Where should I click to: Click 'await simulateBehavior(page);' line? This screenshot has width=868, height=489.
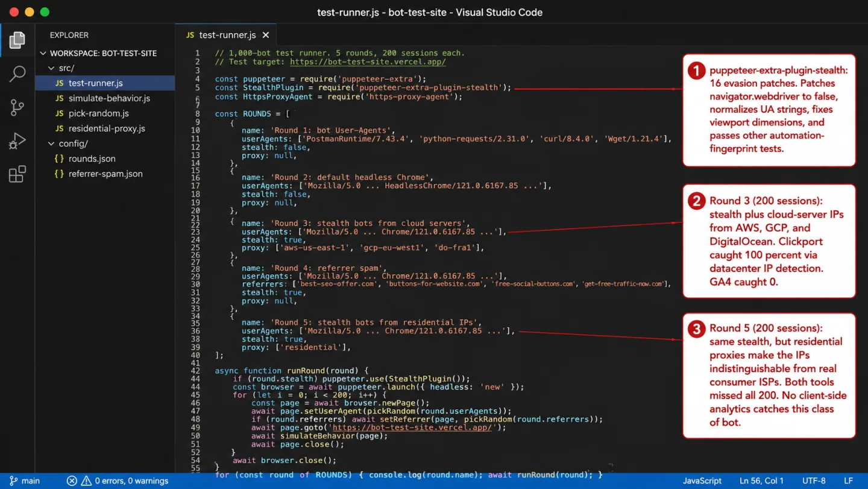[319, 435]
